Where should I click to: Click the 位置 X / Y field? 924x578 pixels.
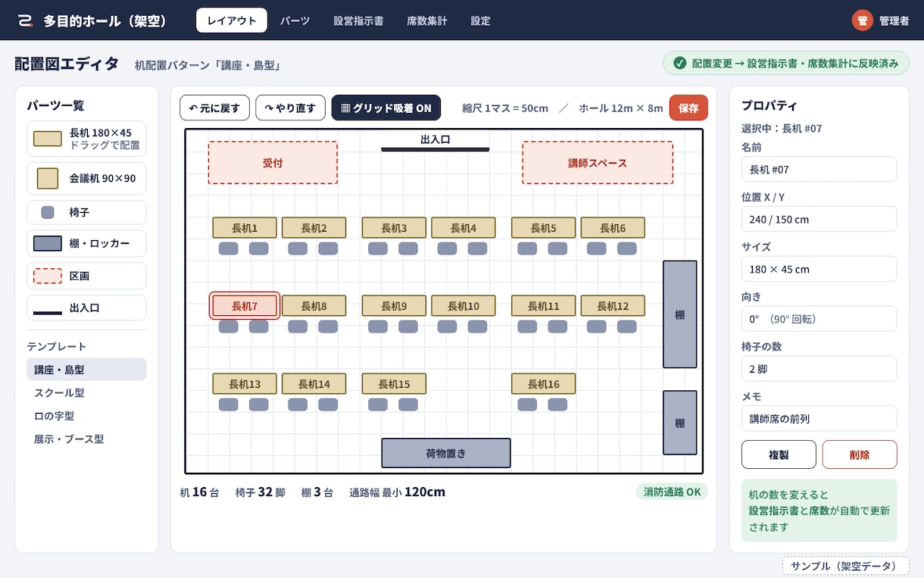click(x=819, y=219)
